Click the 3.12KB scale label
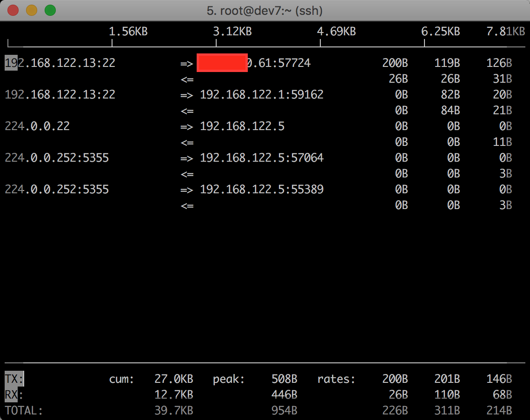 232,32
